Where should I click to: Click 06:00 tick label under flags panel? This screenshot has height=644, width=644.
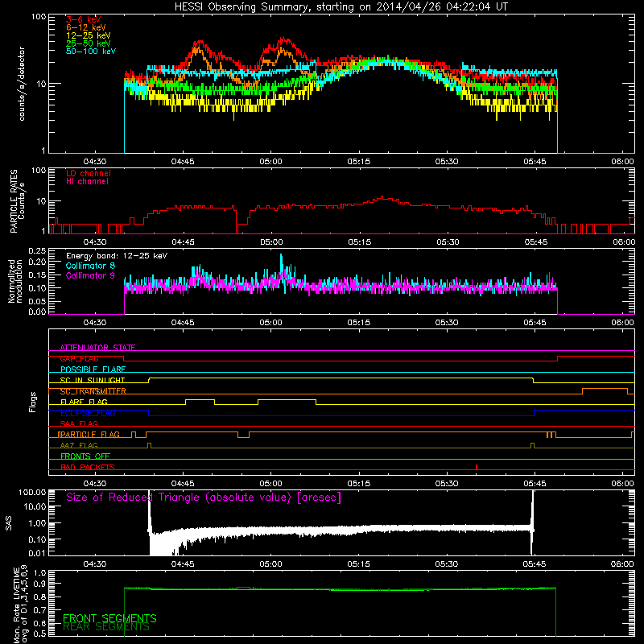[x=622, y=484]
